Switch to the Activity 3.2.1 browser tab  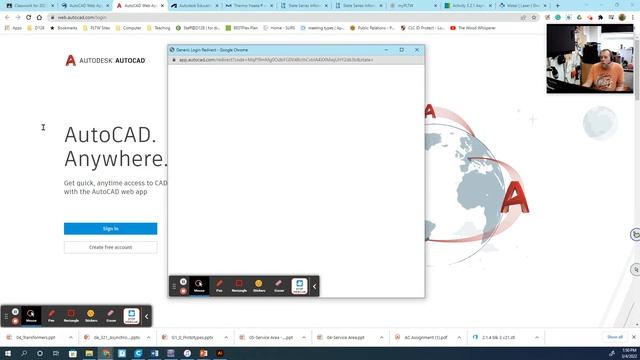tap(468, 6)
